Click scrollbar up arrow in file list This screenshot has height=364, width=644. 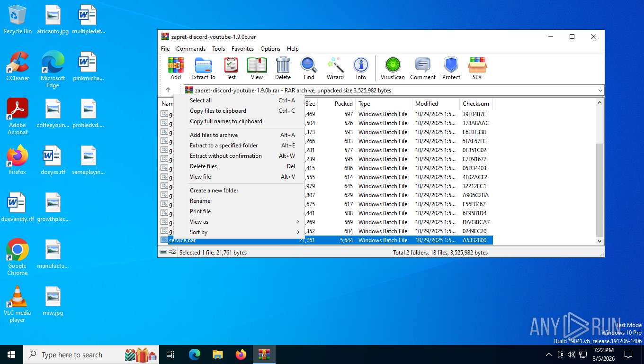tap(600, 103)
